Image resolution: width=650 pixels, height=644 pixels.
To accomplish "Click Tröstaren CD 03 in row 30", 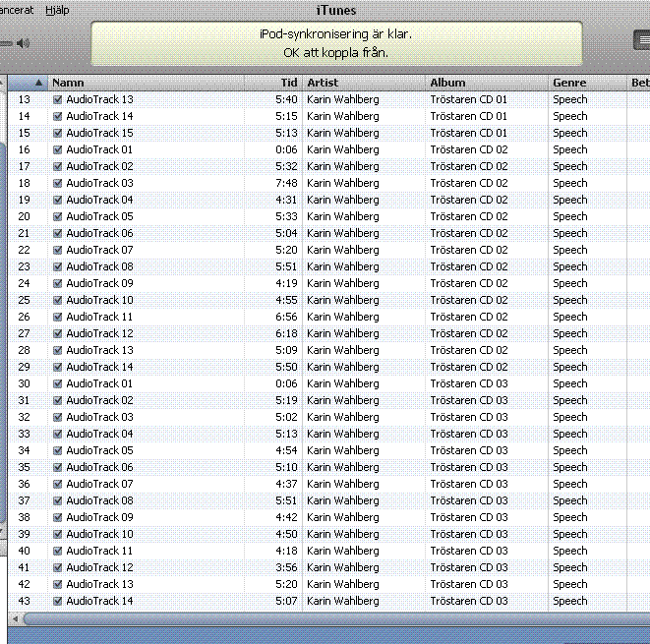I will 468,383.
